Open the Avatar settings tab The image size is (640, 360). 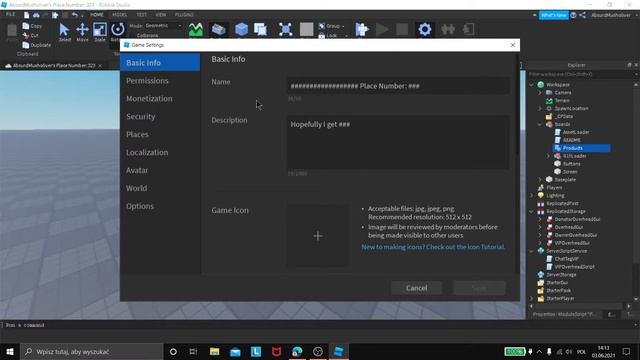pos(137,171)
